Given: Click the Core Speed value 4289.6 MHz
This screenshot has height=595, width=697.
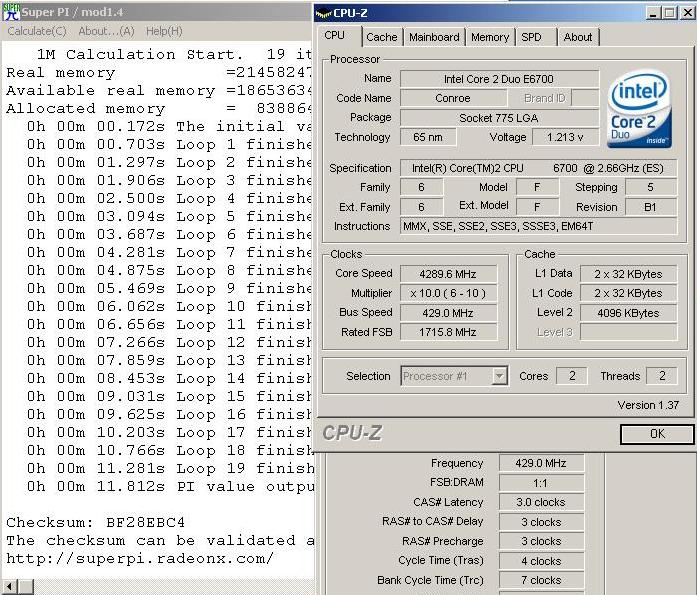Looking at the screenshot, I should (x=448, y=274).
